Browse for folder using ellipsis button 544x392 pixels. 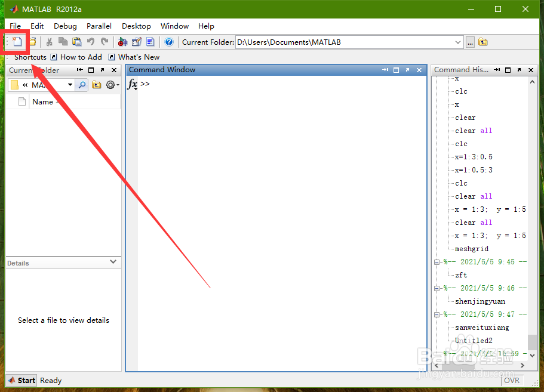click(470, 42)
